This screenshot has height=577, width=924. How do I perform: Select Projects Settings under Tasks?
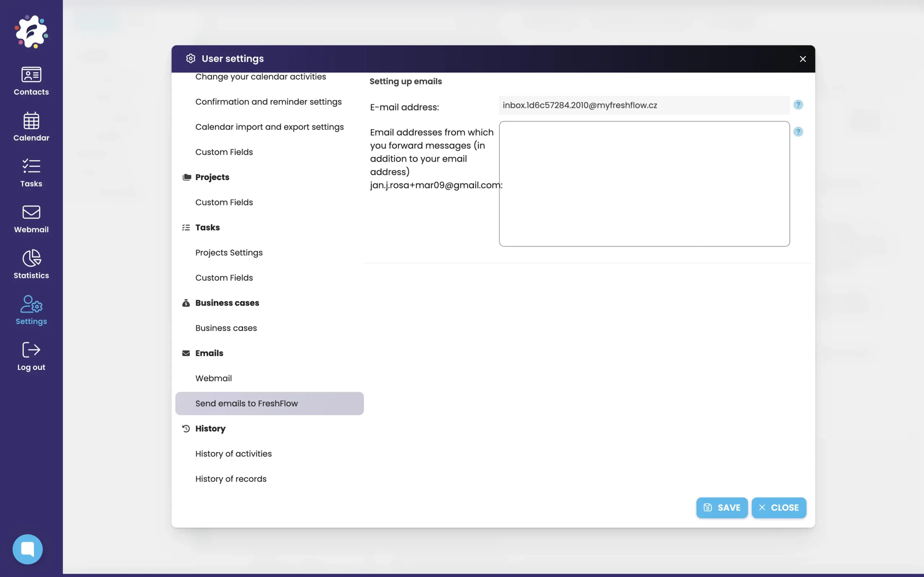click(228, 253)
